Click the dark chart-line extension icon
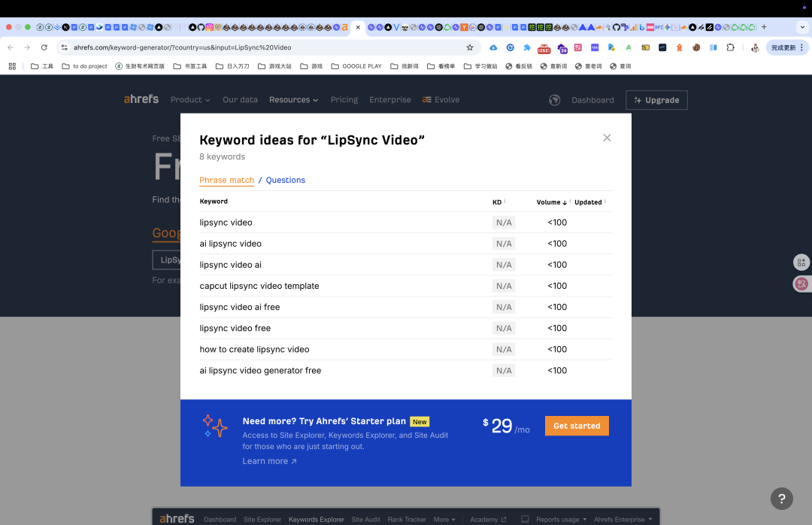The image size is (812, 525). click(662, 47)
